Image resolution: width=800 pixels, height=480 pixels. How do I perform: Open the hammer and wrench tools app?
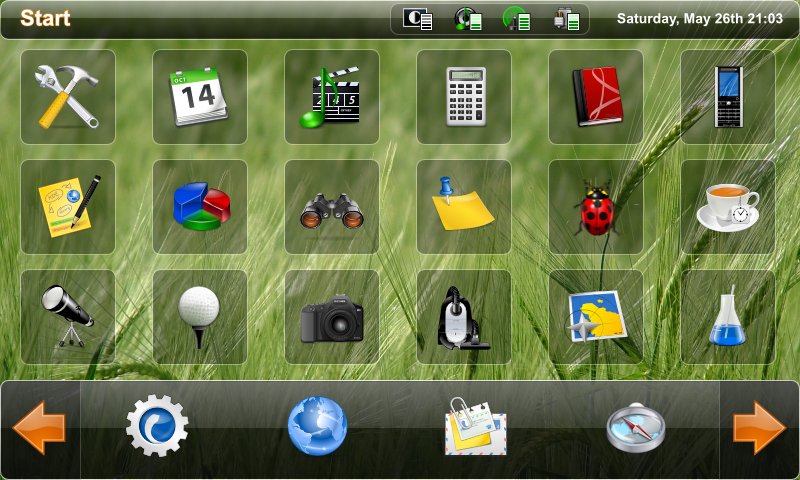(68, 97)
